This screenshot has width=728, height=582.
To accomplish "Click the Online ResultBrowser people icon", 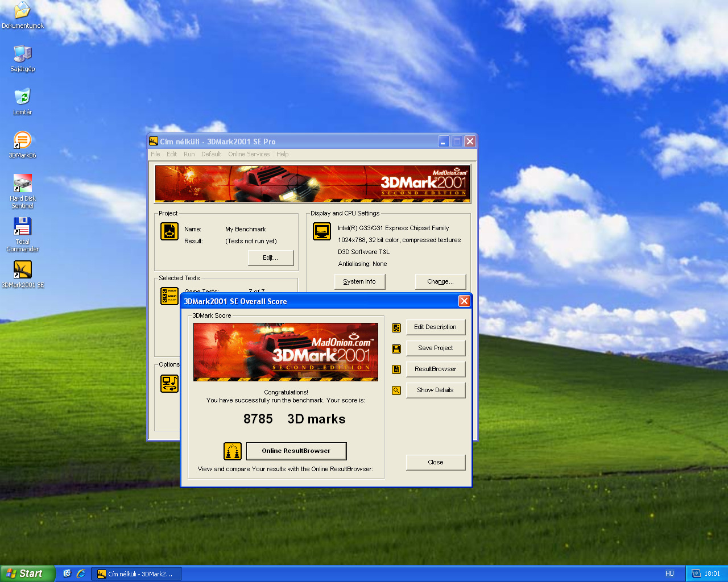I will click(233, 451).
